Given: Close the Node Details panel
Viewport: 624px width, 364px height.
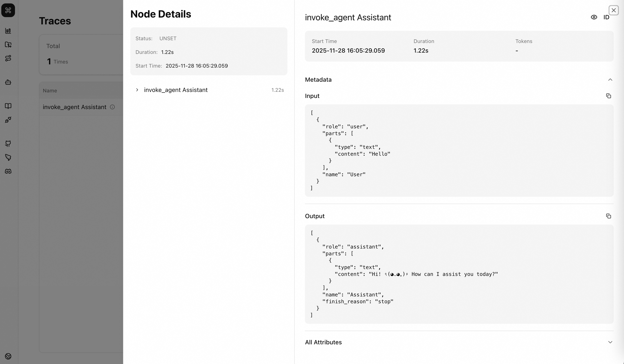Looking at the screenshot, I should pos(613,10).
